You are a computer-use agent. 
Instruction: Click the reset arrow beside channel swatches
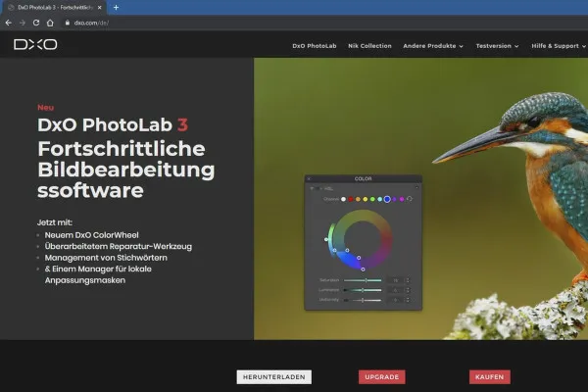click(410, 199)
